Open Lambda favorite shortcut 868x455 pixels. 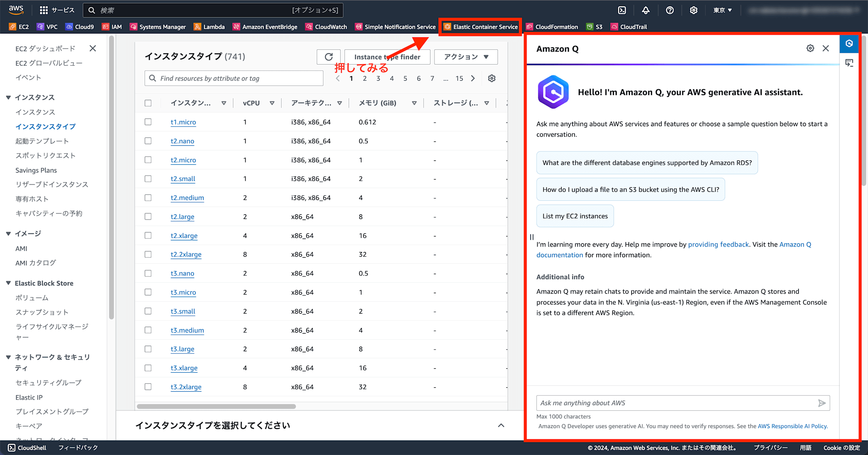click(x=209, y=27)
